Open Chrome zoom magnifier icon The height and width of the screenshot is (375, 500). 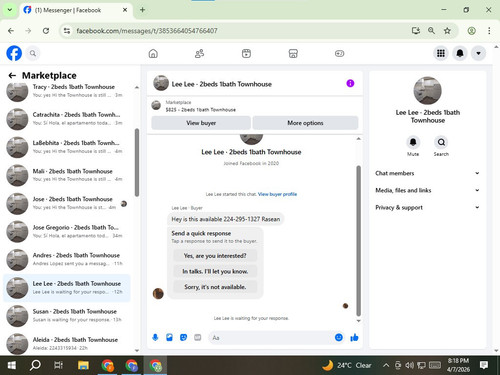coord(431,31)
